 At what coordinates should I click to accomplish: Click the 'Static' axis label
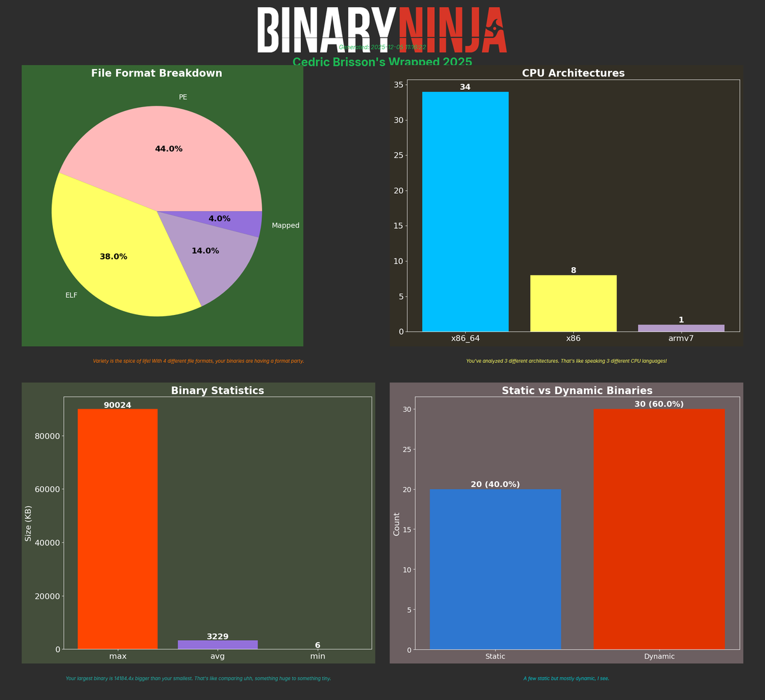click(x=495, y=656)
